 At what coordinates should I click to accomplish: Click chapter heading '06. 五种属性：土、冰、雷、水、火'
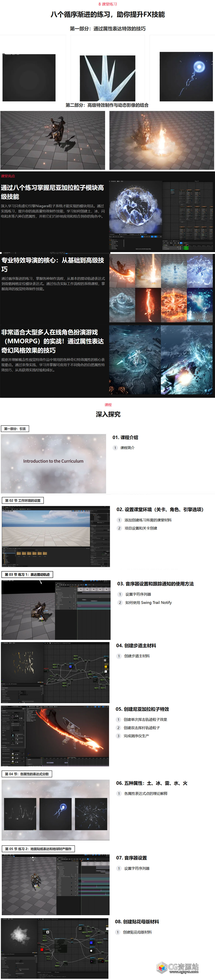tap(152, 783)
